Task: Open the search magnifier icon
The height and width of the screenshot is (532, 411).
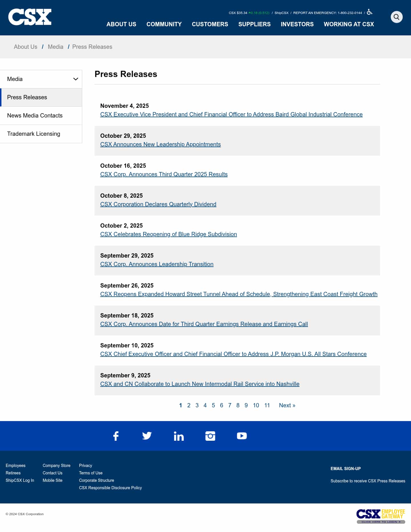Action: [396, 17]
